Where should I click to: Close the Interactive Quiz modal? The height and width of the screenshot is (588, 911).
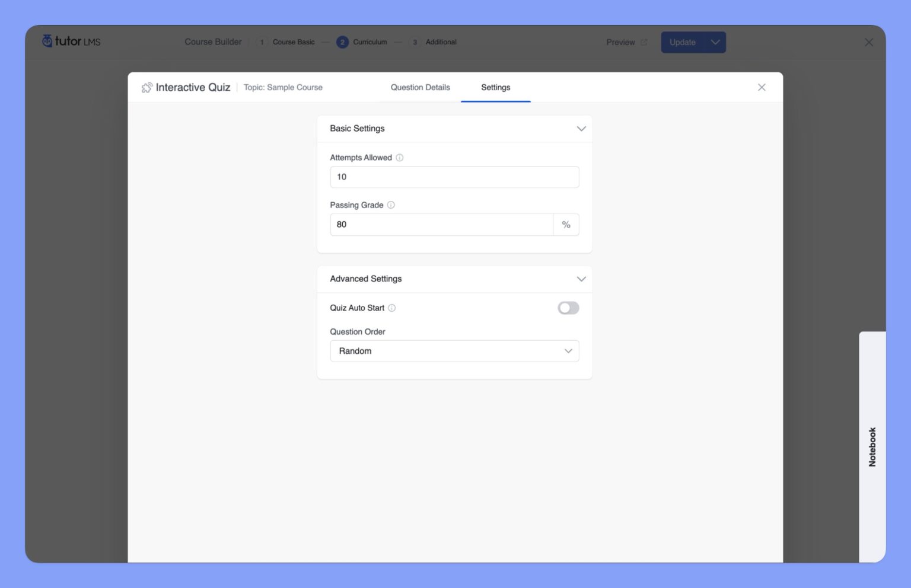coord(762,87)
